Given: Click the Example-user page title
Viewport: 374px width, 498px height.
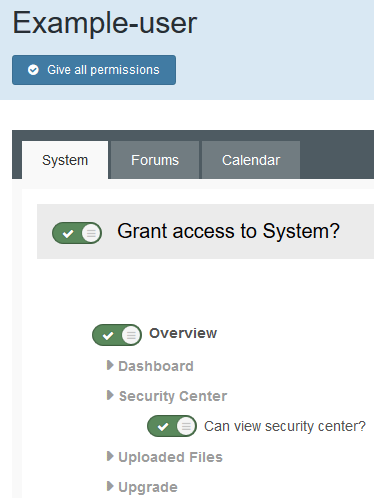Looking at the screenshot, I should coord(105,23).
